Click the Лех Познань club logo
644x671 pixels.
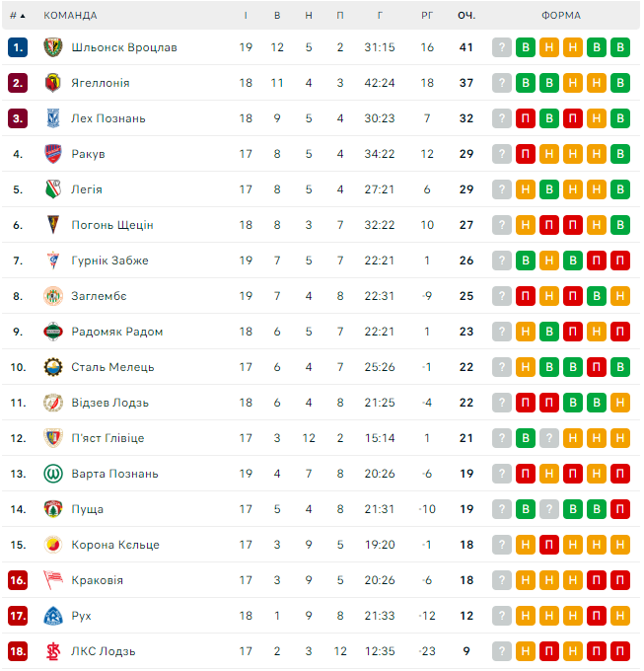click(x=53, y=118)
